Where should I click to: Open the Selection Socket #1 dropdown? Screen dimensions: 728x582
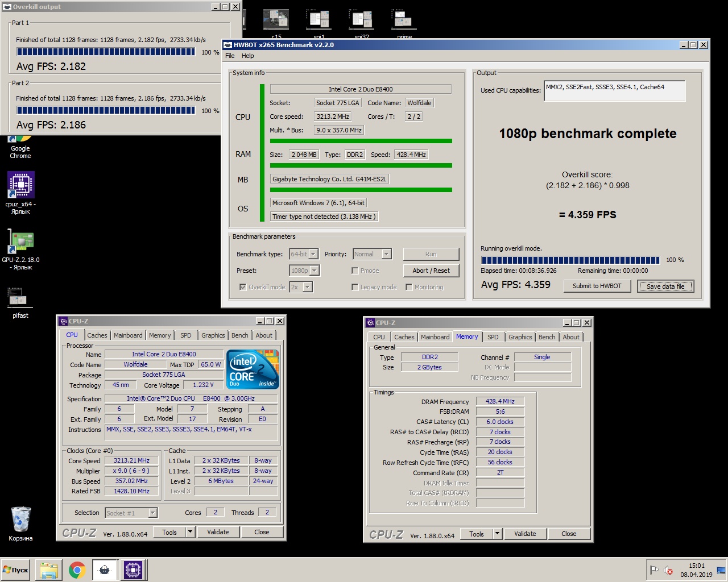pos(131,513)
